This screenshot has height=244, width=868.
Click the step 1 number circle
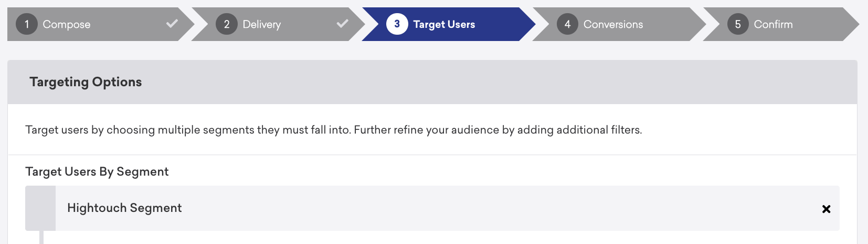click(27, 24)
